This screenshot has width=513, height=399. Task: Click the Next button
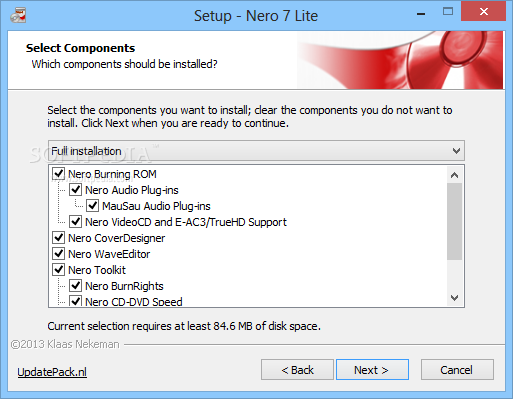(x=372, y=370)
